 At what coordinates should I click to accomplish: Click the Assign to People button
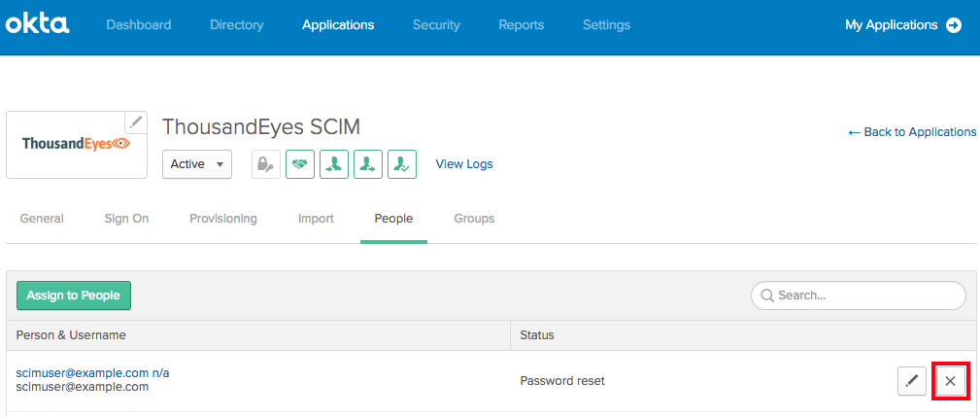click(74, 295)
